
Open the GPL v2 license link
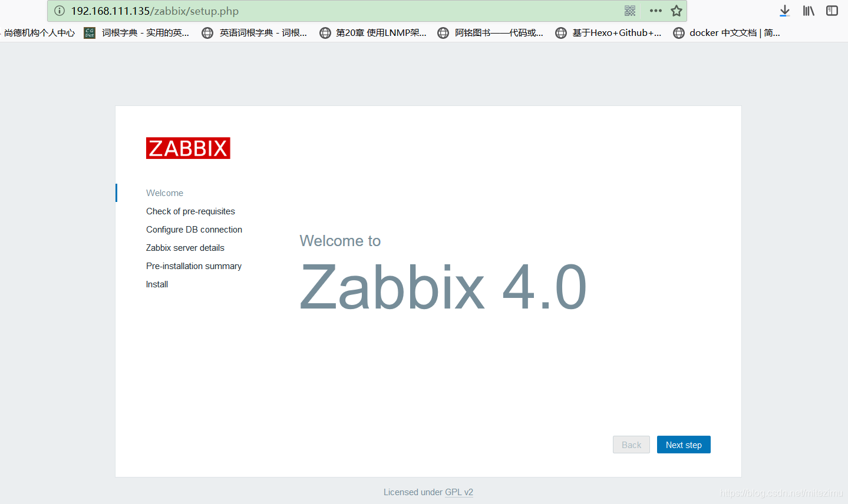pyautogui.click(x=459, y=492)
